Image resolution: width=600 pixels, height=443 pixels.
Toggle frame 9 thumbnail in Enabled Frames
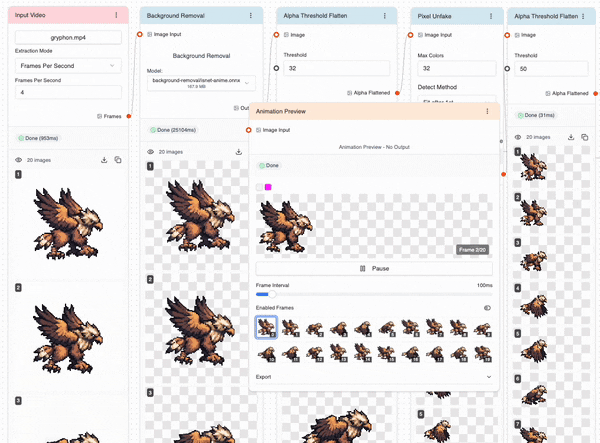pyautogui.click(x=483, y=328)
